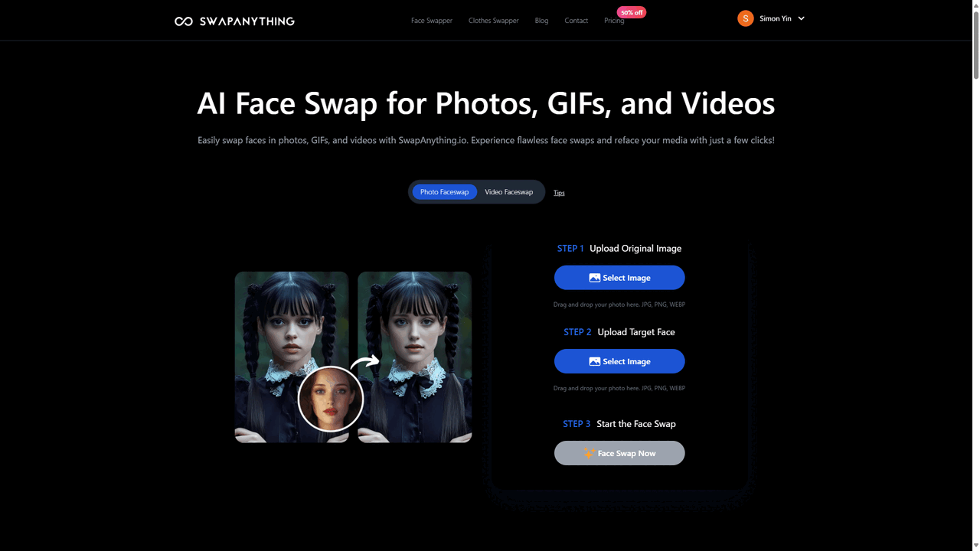Click the page vertical scrollbar thumb
Screen dimensions: 980x551
(975, 45)
